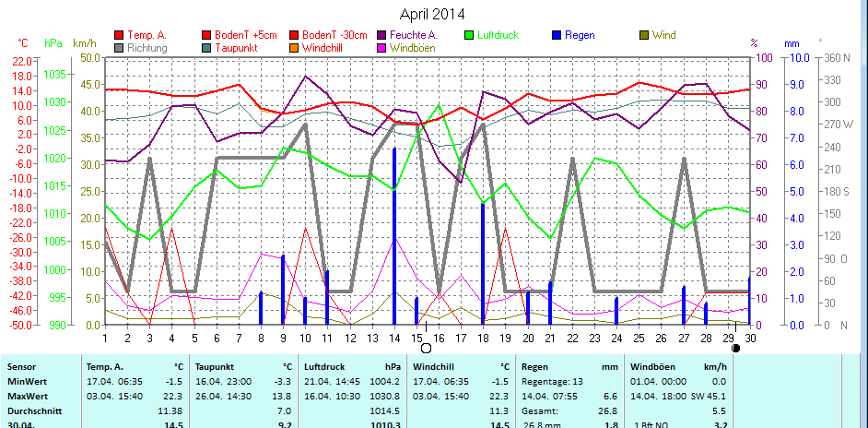This screenshot has width=868, height=428.
Task: Click the tall blue rain bar on day 14
Action: point(394,236)
